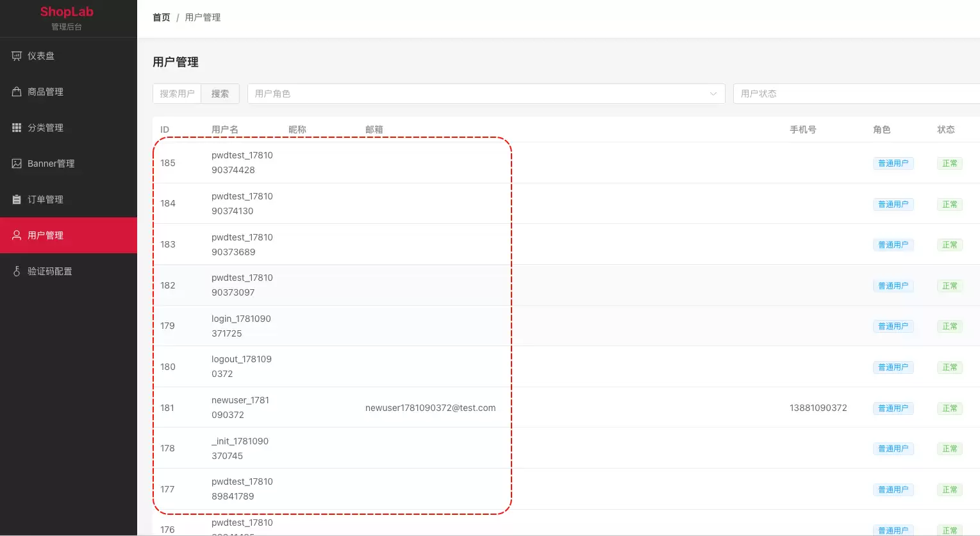Click the dashboard icon in sidebar
The image size is (980, 536).
[x=17, y=56]
